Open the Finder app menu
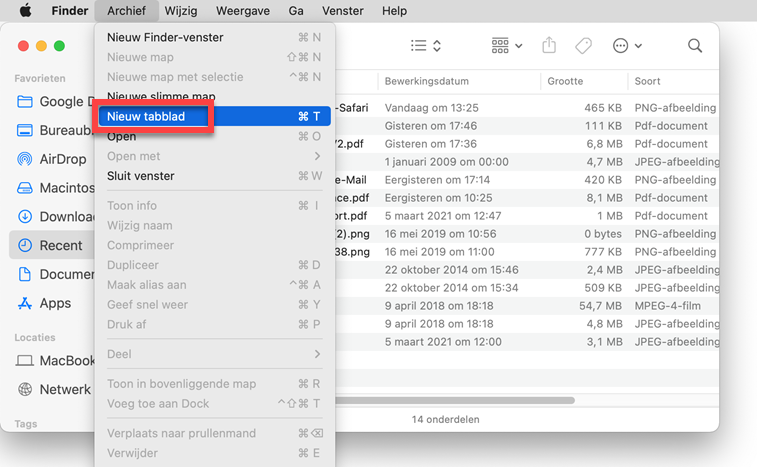Image resolution: width=757 pixels, height=467 pixels. pyautogui.click(x=70, y=11)
